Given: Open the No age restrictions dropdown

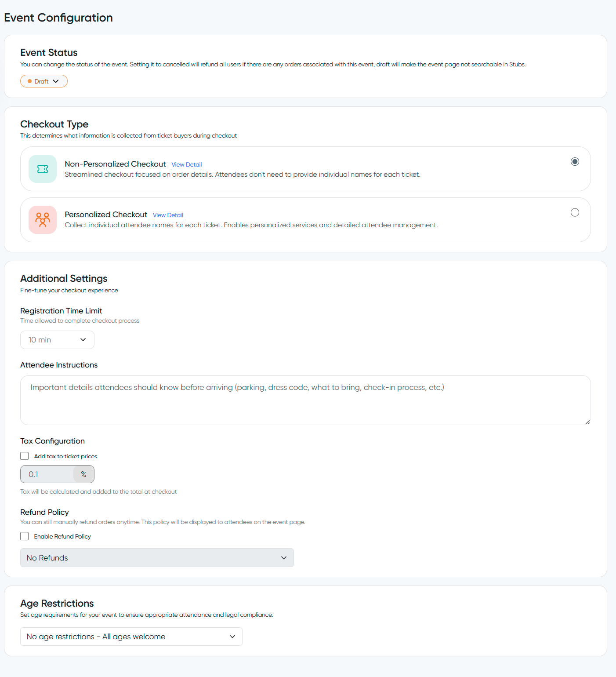Looking at the screenshot, I should 131,636.
